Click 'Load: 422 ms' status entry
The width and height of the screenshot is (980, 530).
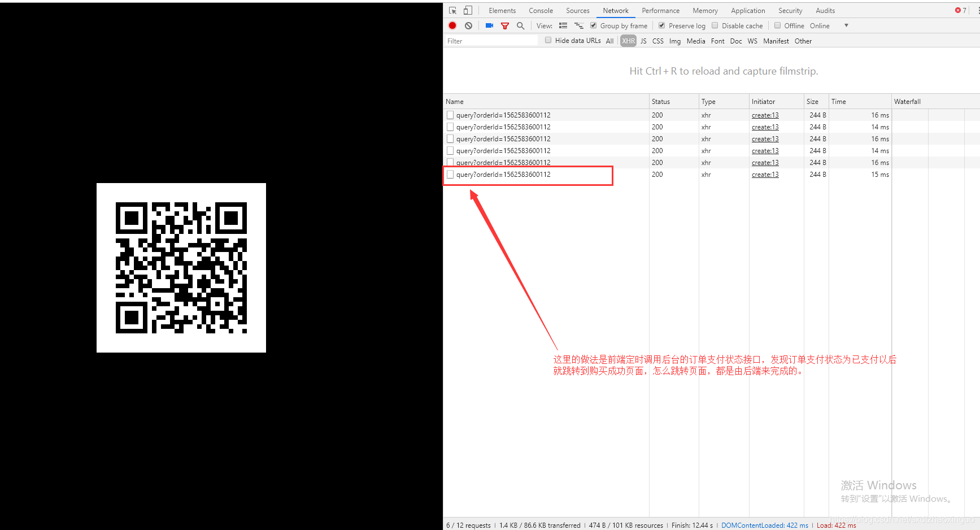[x=837, y=525]
